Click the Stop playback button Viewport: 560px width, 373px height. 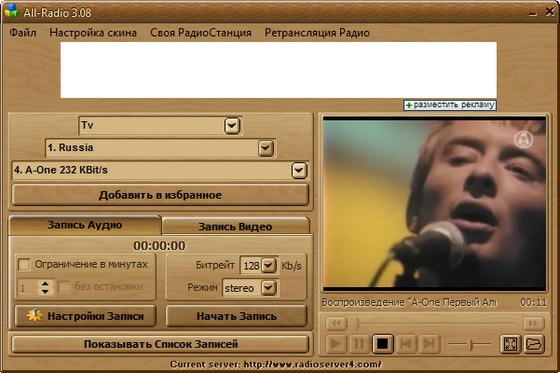coord(382,344)
